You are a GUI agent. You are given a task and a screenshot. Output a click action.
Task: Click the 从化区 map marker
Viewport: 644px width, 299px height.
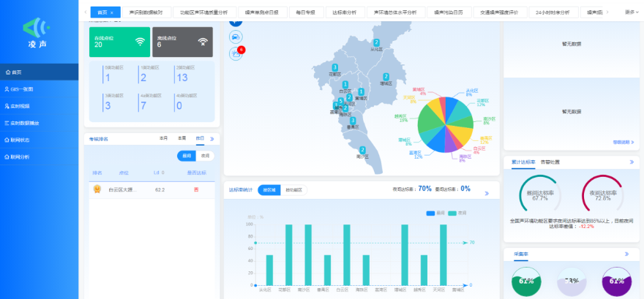click(x=376, y=43)
